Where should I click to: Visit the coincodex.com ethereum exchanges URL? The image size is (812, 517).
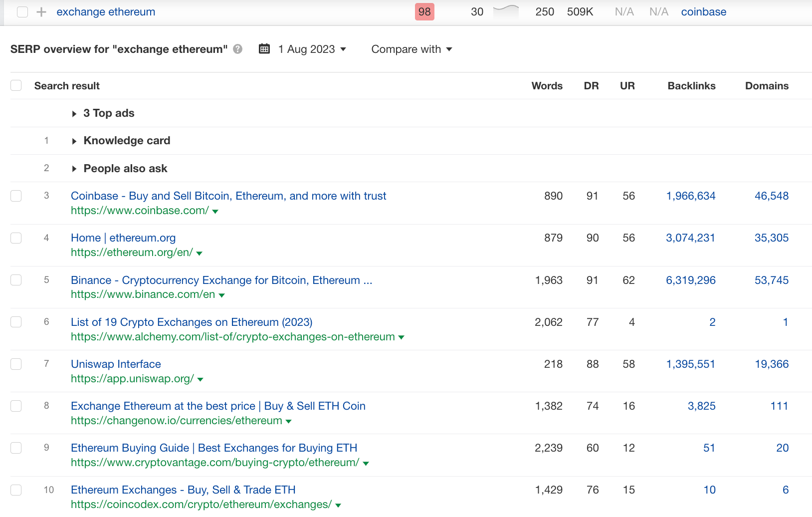201,504
